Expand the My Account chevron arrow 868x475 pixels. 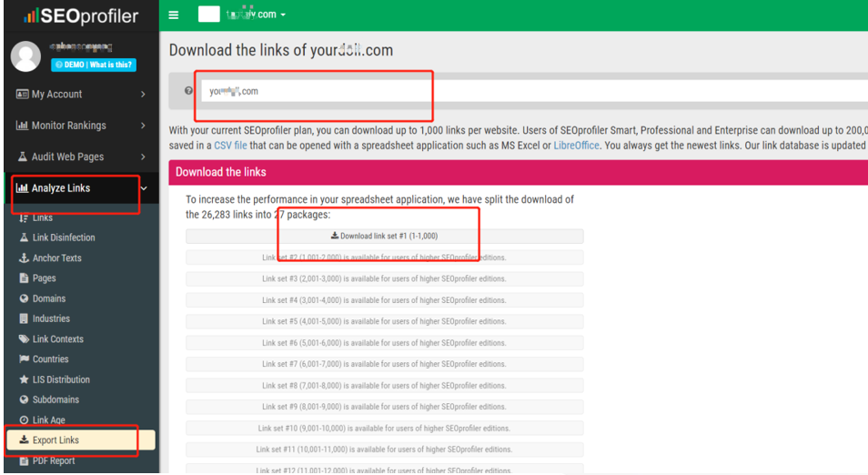pyautogui.click(x=143, y=95)
